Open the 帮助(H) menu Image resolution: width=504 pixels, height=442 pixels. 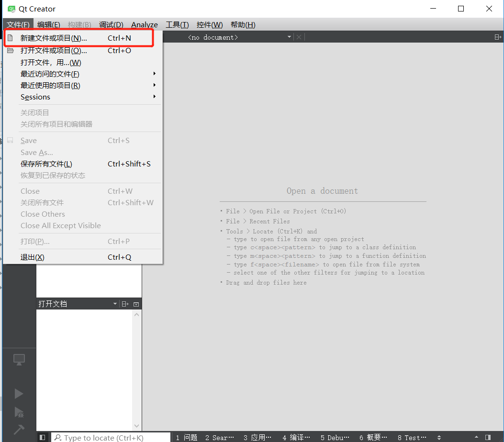243,25
